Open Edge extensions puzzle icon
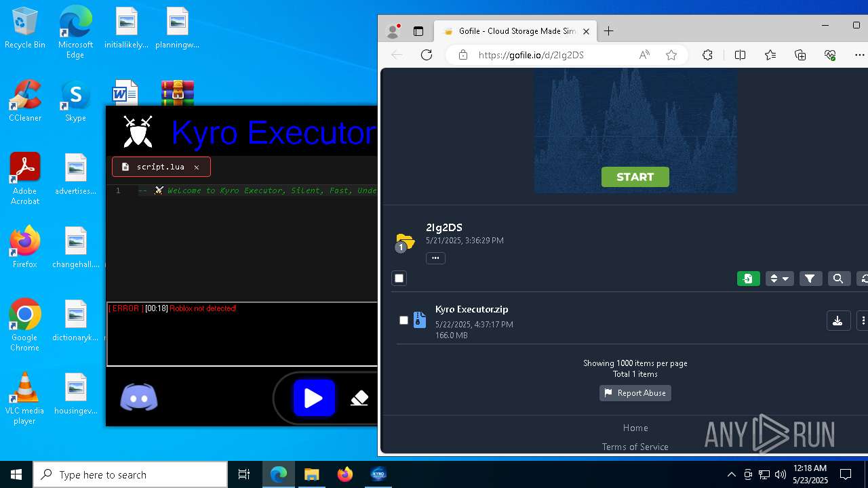The image size is (868, 488). (707, 55)
